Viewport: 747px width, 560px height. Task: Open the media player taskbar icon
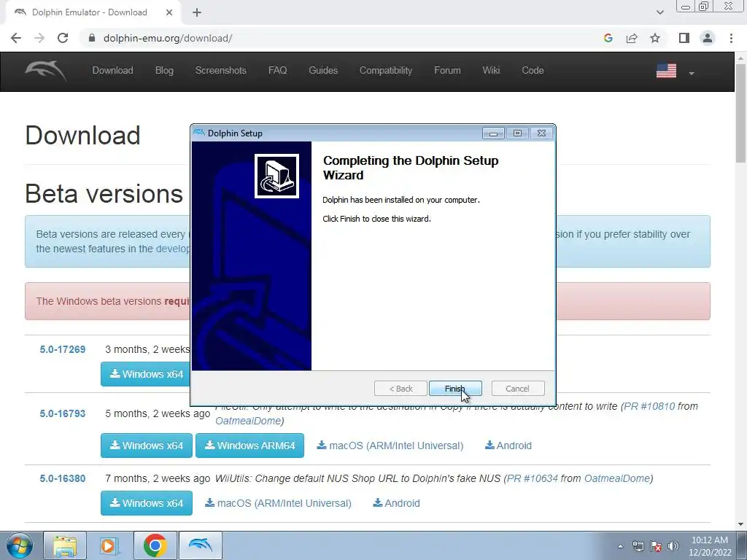[108, 545]
